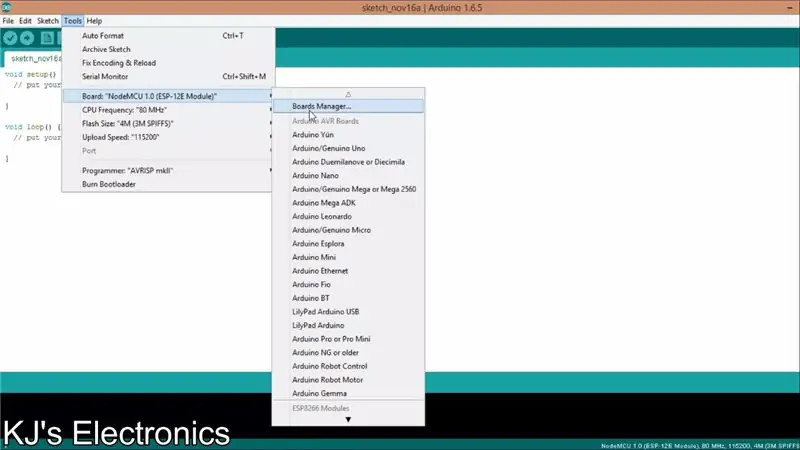Select Arduino/Genuino Uno board
Screen dimensions: 800x450
348,148
